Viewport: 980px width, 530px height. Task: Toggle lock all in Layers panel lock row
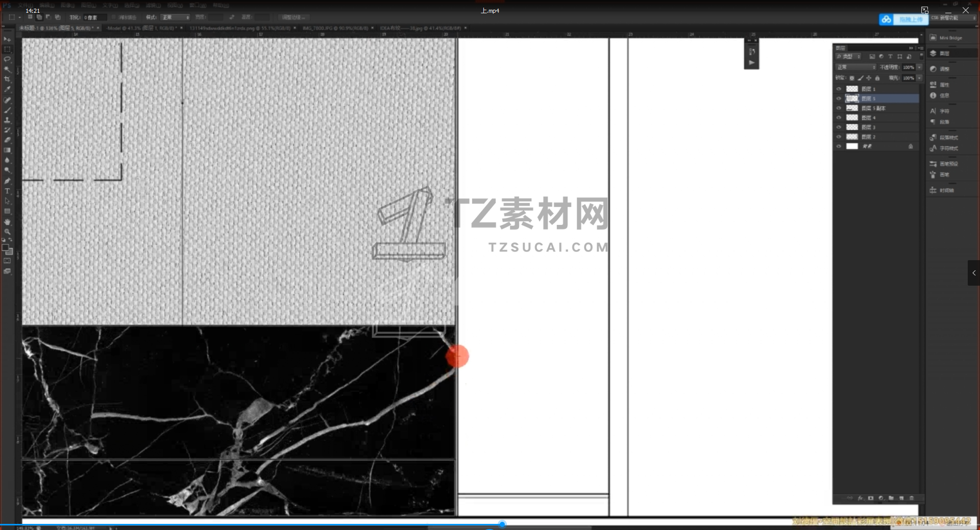877,78
